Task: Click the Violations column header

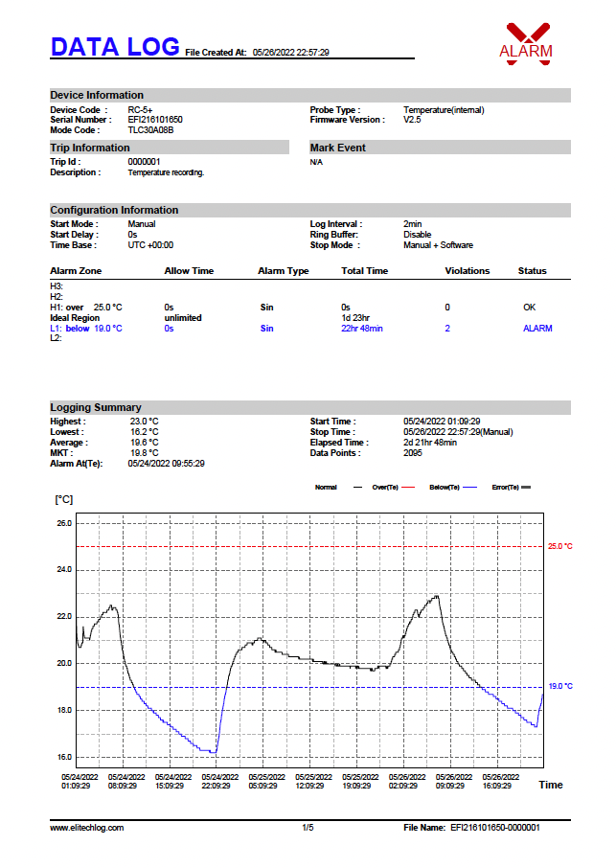Action: [468, 271]
